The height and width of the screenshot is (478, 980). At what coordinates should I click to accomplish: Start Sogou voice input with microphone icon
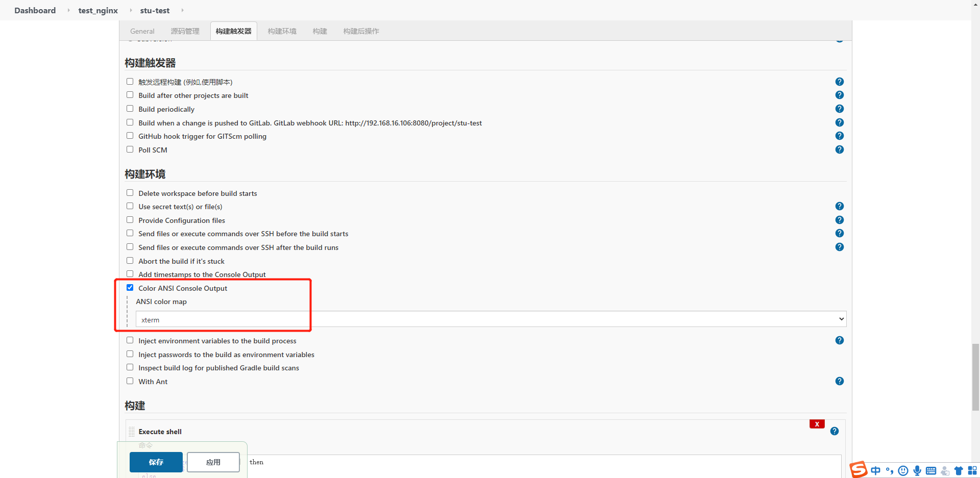coord(917,471)
